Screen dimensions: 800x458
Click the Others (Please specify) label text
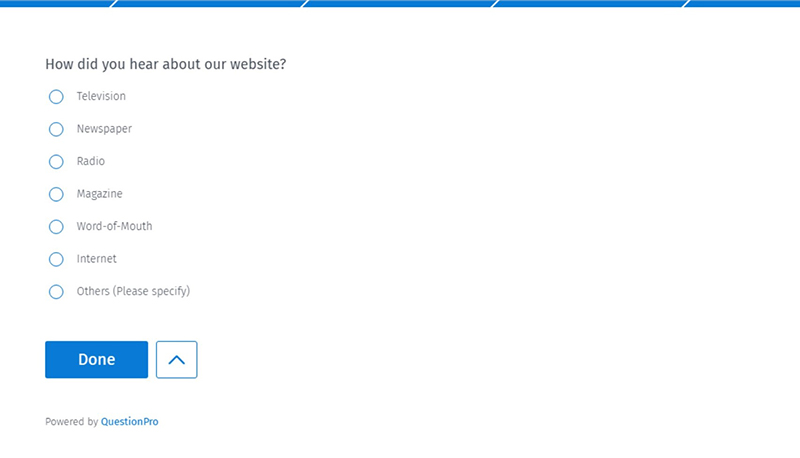point(133,291)
